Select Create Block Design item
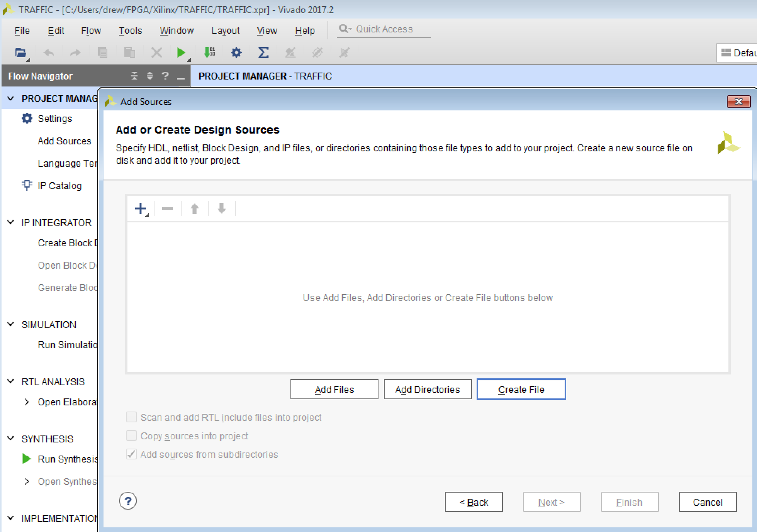 (68, 243)
